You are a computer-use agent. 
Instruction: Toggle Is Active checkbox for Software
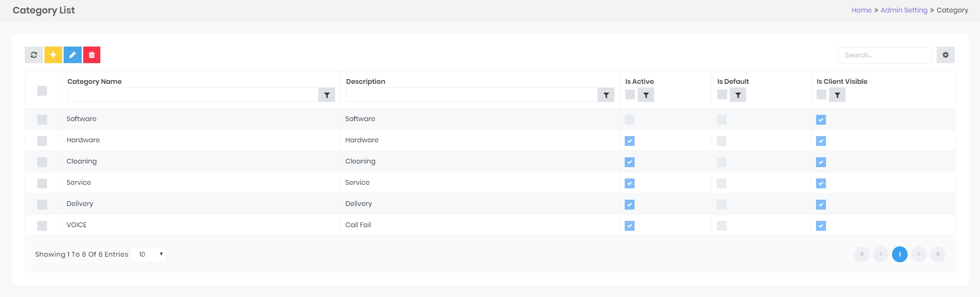point(629,120)
